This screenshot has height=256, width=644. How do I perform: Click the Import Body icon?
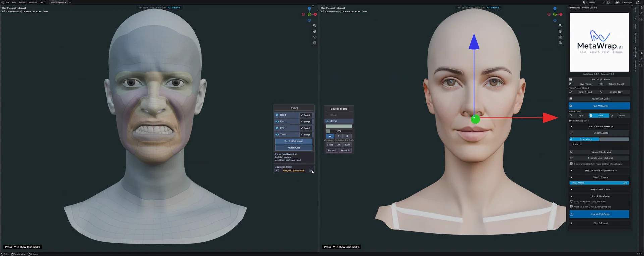(601, 92)
